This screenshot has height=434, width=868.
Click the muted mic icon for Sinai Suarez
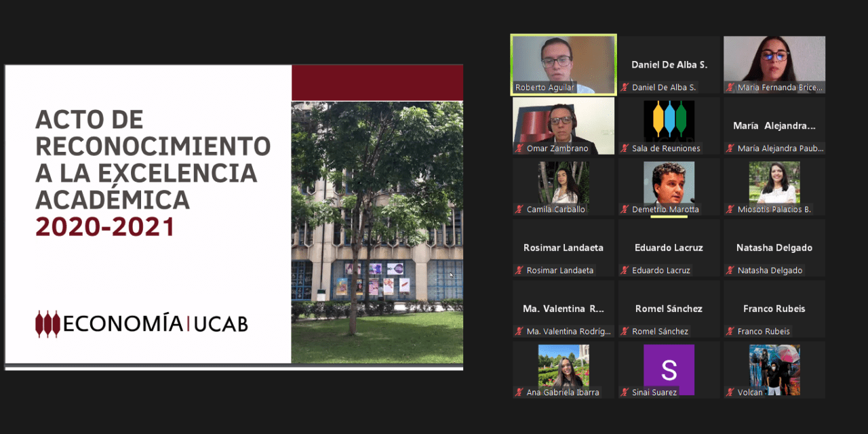point(625,393)
